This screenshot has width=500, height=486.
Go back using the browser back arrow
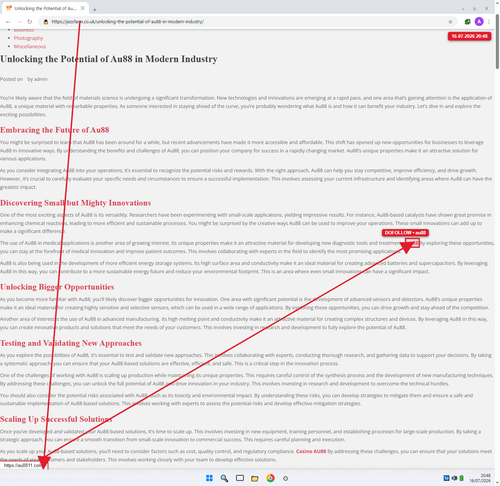click(8, 22)
